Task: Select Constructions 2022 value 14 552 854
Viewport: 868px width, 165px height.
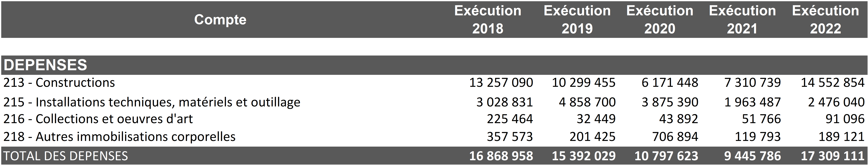Action: coord(832,83)
